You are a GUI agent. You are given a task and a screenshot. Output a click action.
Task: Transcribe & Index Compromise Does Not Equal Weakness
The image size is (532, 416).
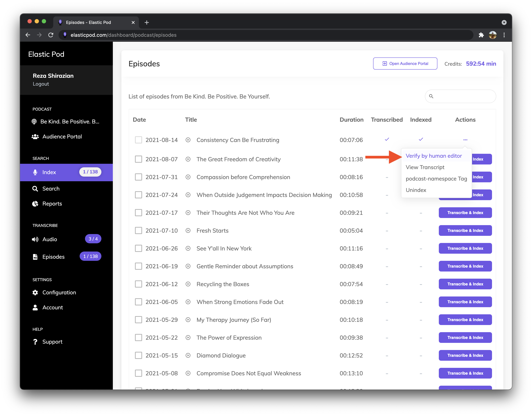click(465, 373)
